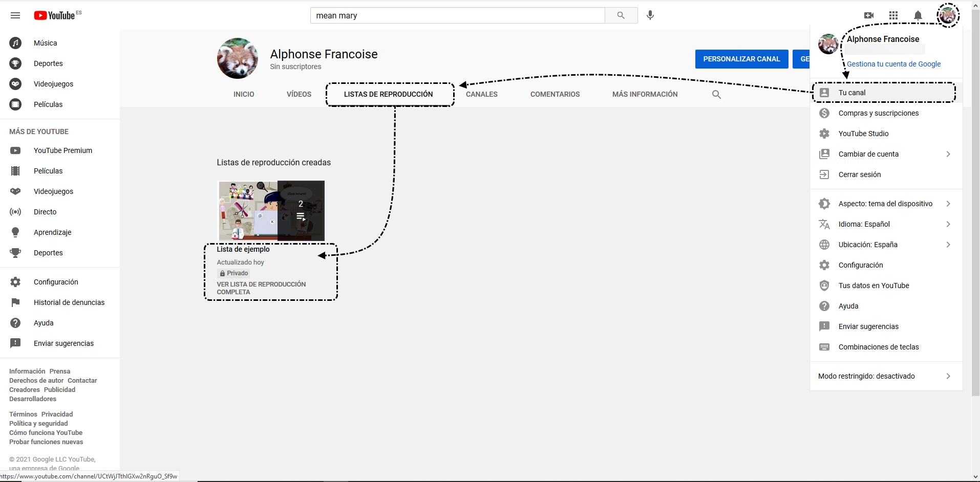Screen dimensions: 980x482
Task: Click VER LISTA DE REPRODUCCIÓN COMPLETA link
Action: coord(261,288)
